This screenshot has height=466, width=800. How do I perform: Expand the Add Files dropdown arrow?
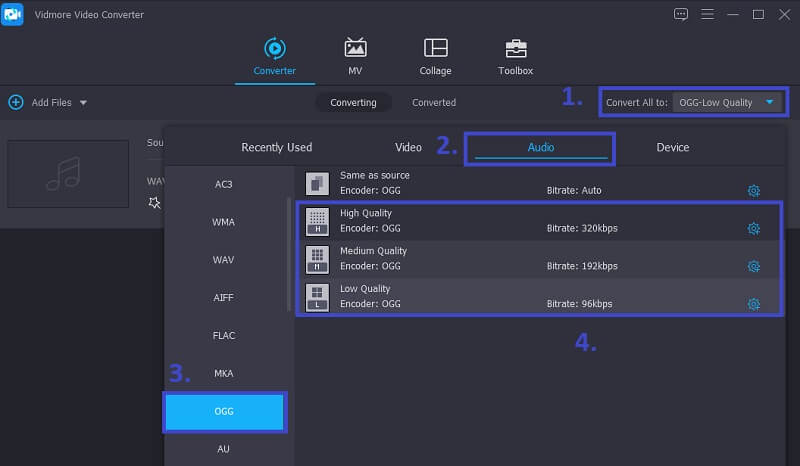pos(83,103)
